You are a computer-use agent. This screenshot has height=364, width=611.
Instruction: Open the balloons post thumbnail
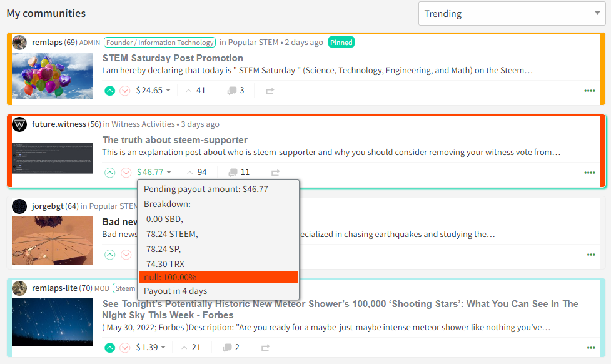tap(53, 76)
